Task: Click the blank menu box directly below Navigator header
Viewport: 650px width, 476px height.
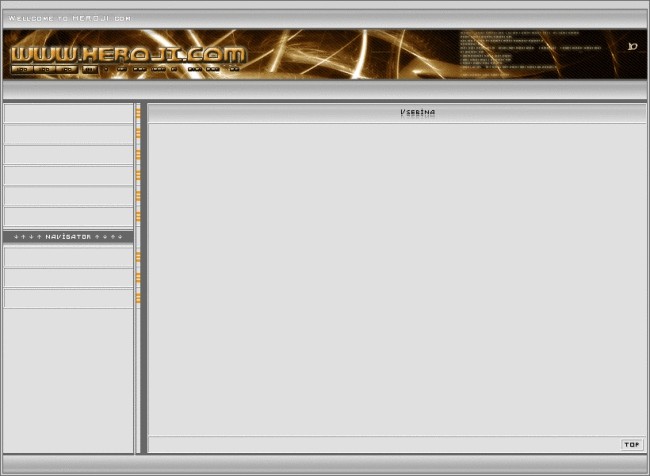Action: 68,257
